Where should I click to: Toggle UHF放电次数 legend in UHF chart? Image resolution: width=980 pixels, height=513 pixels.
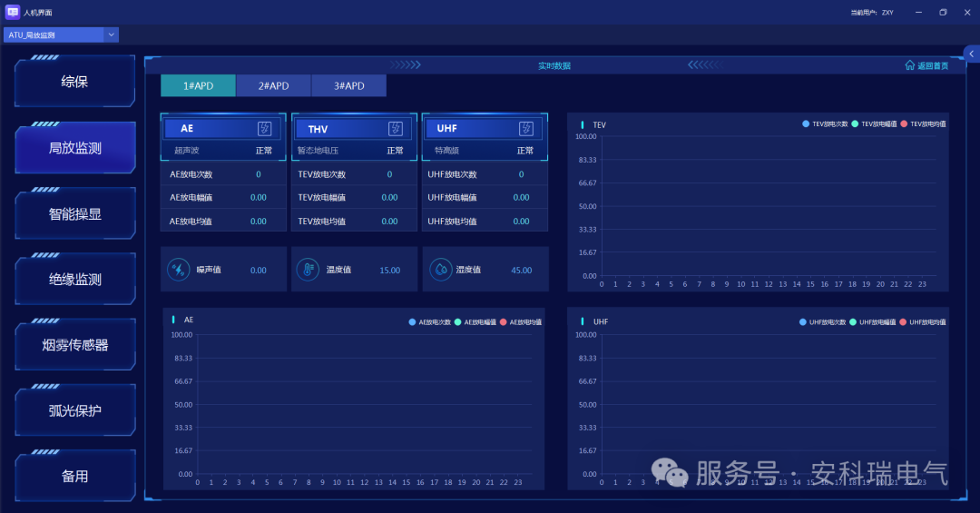click(822, 322)
